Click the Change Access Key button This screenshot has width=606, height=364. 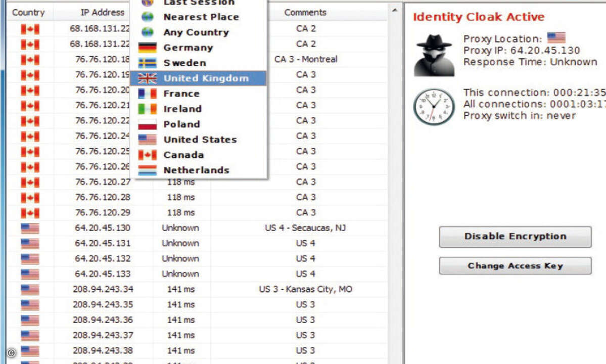pos(515,266)
